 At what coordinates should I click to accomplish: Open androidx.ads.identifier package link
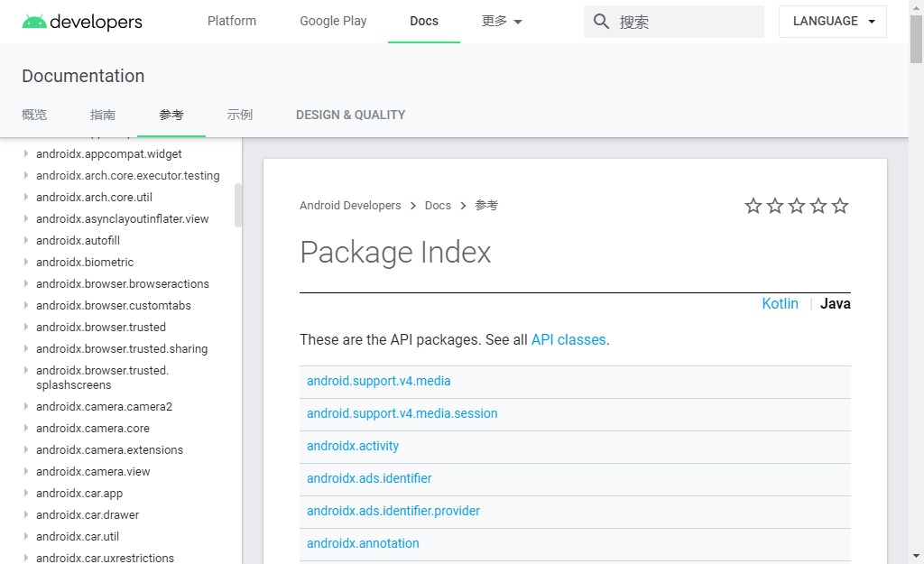(369, 478)
